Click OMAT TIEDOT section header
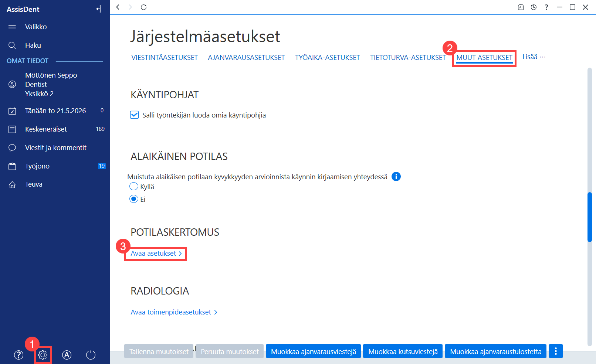This screenshot has height=364, width=596. 28,61
